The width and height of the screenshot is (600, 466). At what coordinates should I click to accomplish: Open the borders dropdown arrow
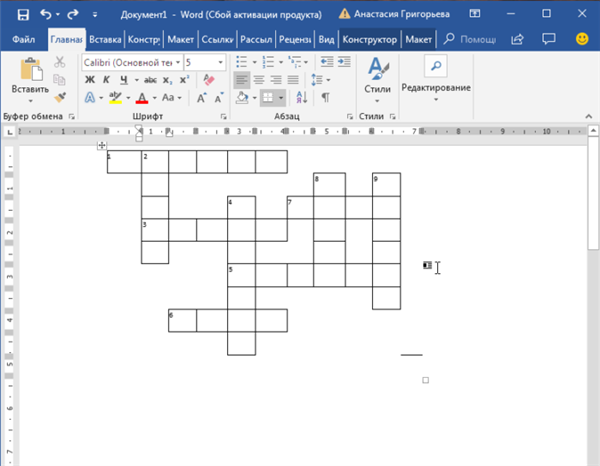click(281, 98)
